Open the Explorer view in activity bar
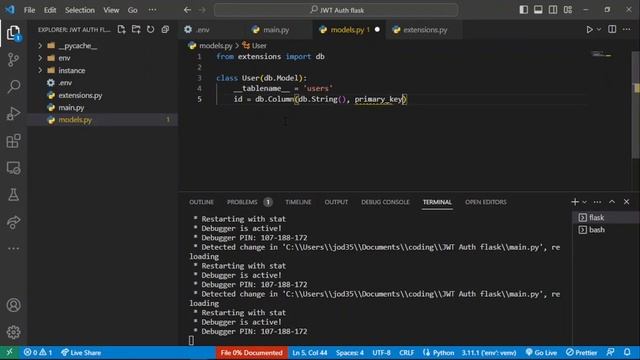The width and height of the screenshot is (640, 360). click(13, 33)
